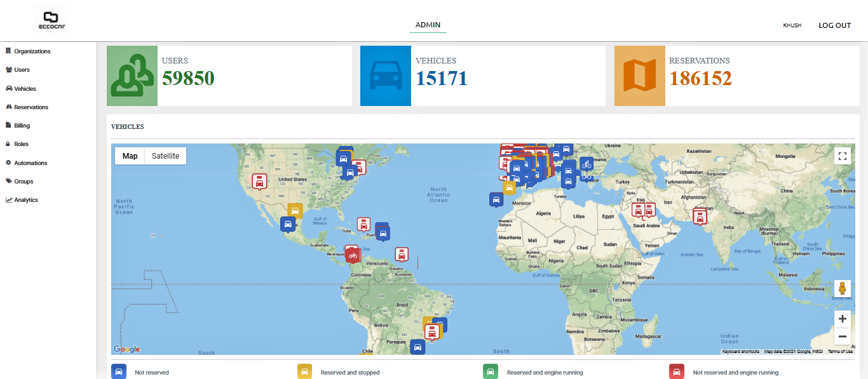This screenshot has height=379, width=868.
Task: Click the red bicycle marker near Colombia
Action: [353, 254]
